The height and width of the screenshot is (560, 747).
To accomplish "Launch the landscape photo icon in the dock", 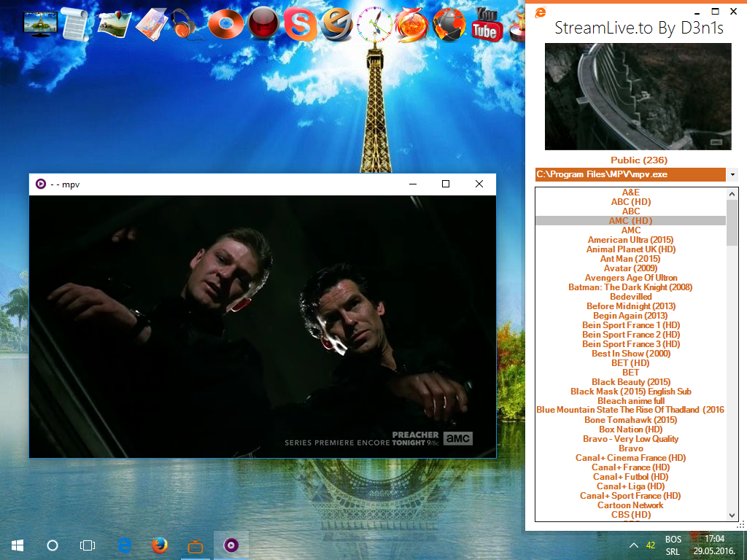I will click(x=115, y=24).
